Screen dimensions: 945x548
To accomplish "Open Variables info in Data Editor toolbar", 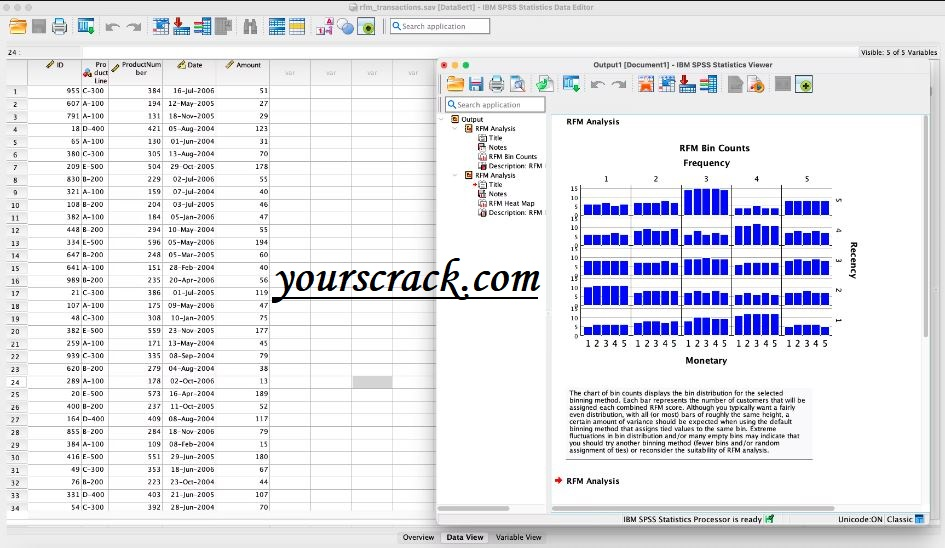I will [202, 27].
